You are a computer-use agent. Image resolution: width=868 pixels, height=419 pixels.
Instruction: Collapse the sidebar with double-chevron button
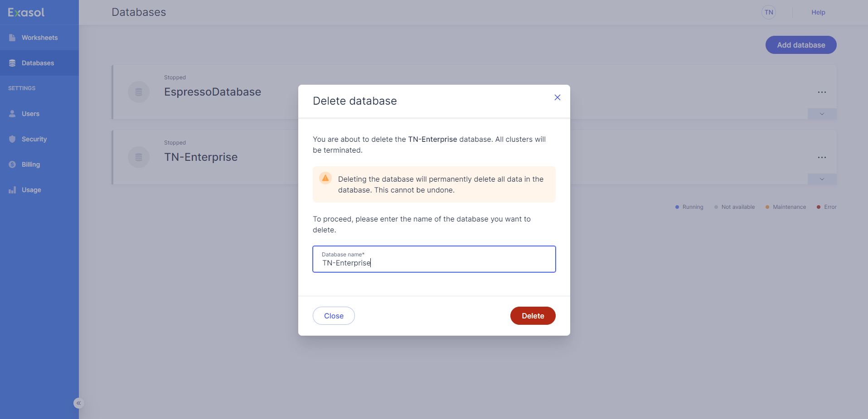pos(78,403)
